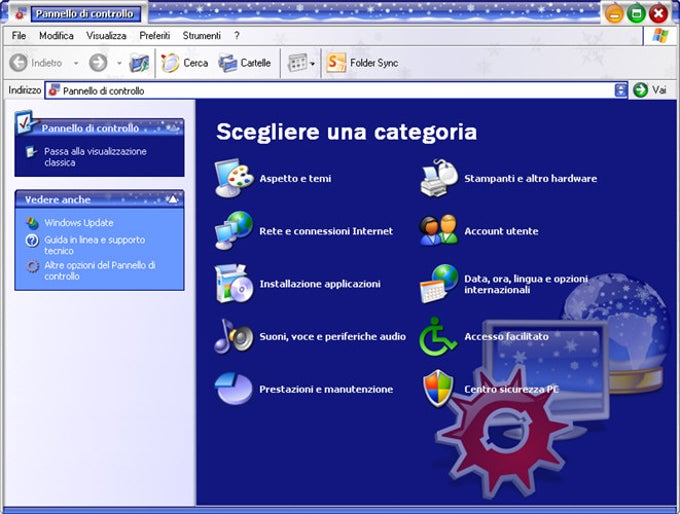Click the Indietro back arrow icon
This screenshot has height=514, width=680.
pyautogui.click(x=18, y=63)
